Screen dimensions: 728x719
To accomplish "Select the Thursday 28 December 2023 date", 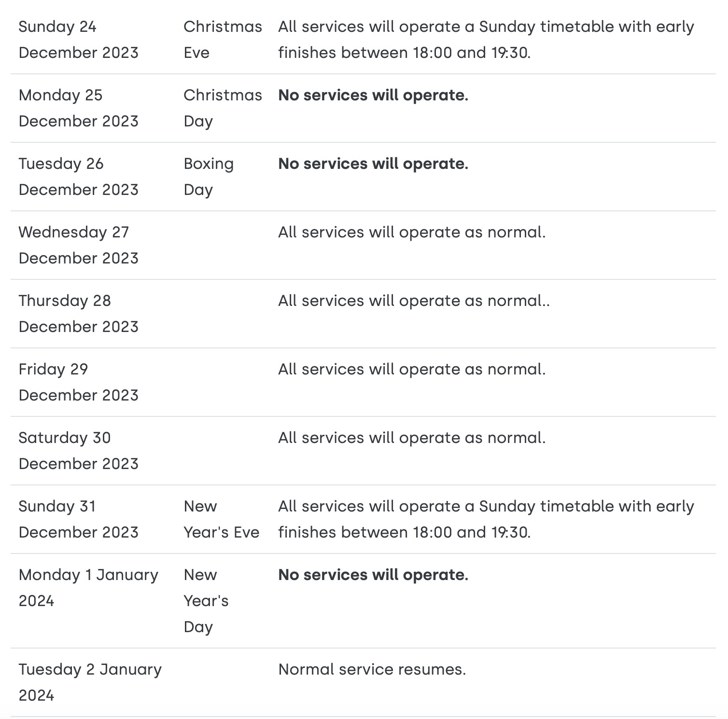I will 78,314.
